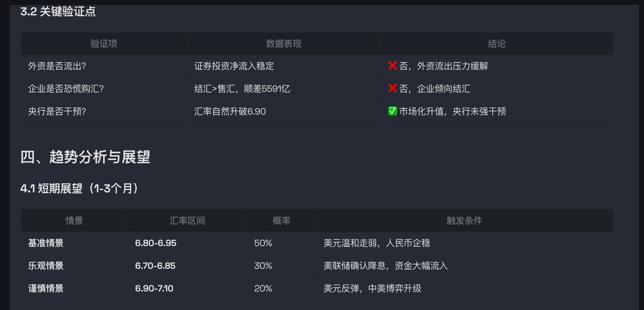Click the 3.2 关键验证点 heading
Screen dimensions: 644x310
pyautogui.click(x=58, y=12)
